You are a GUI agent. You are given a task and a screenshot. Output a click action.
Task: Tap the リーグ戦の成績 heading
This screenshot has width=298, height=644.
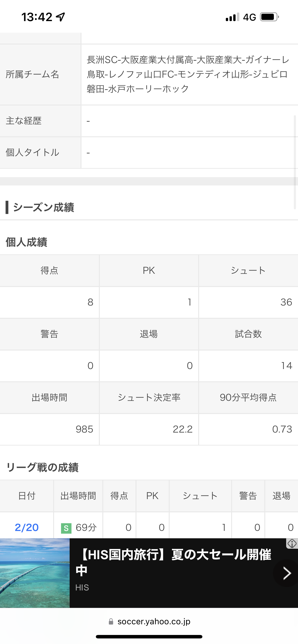42,467
